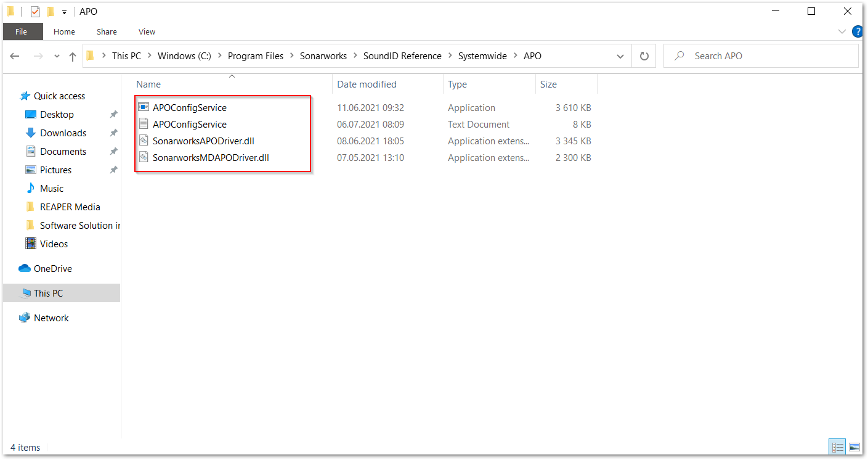Click date '11.06.2021 09:32'
The image size is (868, 460).
[370, 108]
